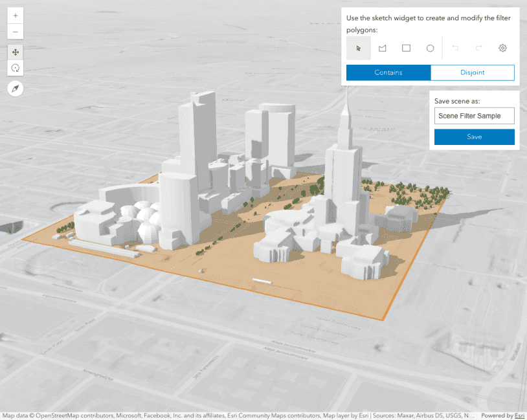Enable the pan navigation mode
The height and width of the screenshot is (420, 527).
click(16, 52)
